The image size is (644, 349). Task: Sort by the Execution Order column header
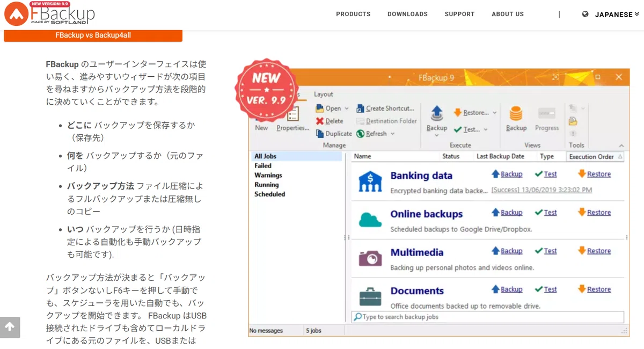(595, 157)
